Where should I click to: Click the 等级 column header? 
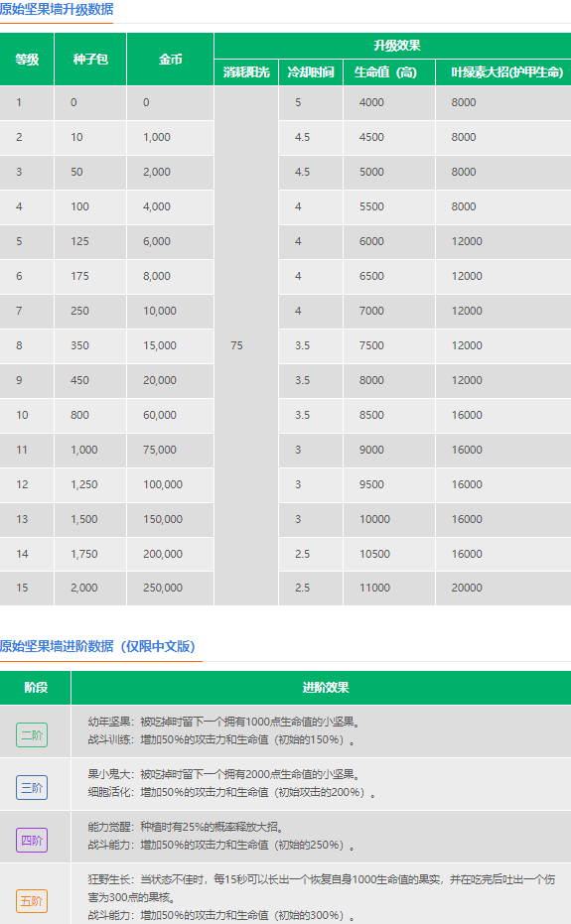[27, 59]
